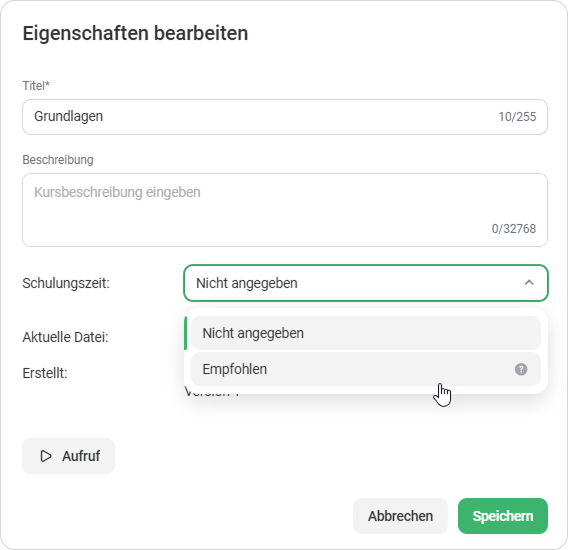Focus the Titel field containing Grundlagen
Screen dimensions: 568x550
pos(285,117)
